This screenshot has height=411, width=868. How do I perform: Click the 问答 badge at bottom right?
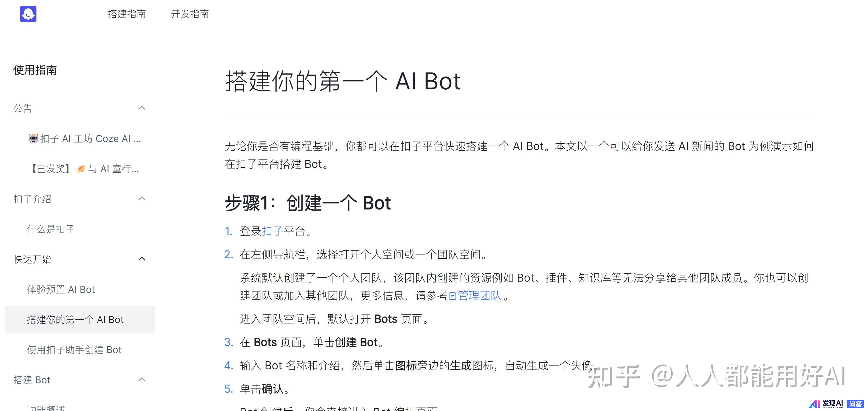coord(855,404)
